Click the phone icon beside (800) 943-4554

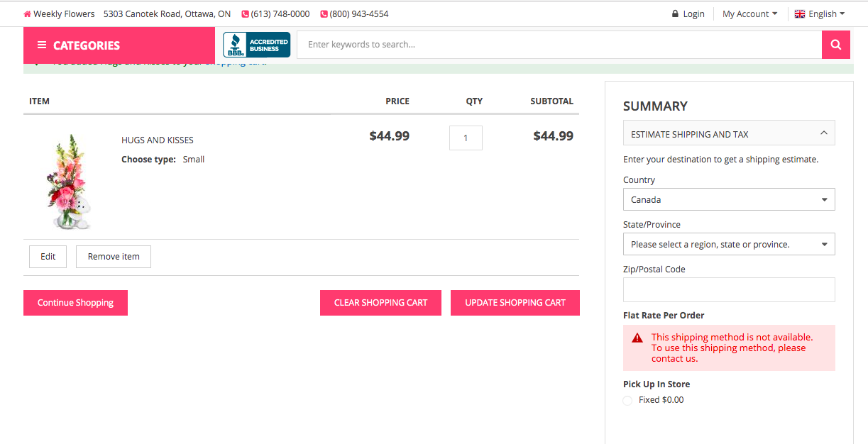[x=323, y=13]
